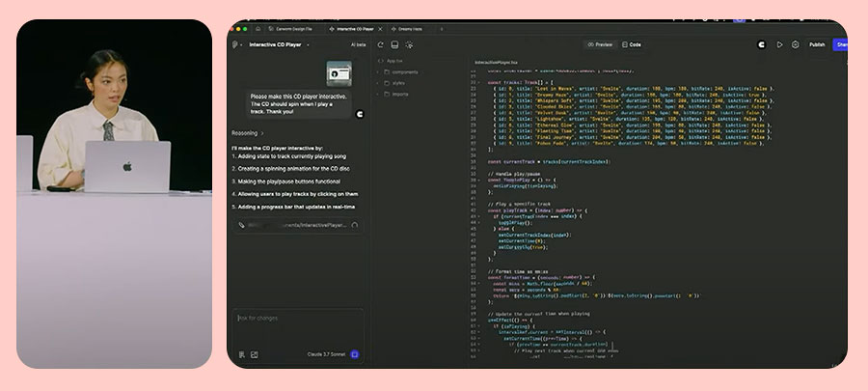Open the Figma main menu logo

(x=236, y=44)
